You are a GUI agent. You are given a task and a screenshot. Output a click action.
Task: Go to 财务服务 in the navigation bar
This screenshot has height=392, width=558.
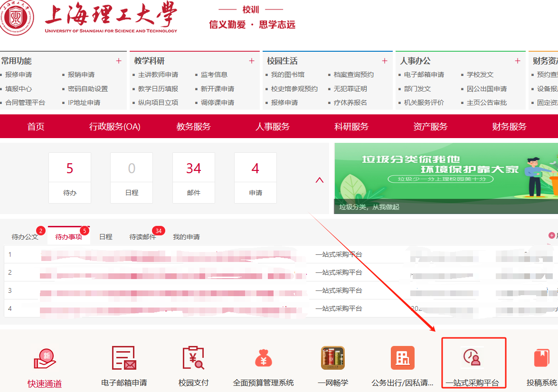click(x=509, y=127)
